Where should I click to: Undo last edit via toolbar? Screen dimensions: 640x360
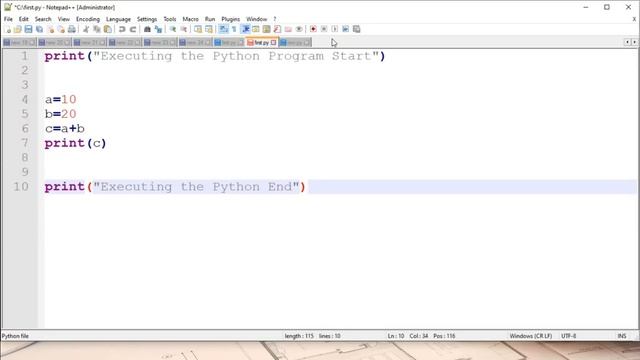tap(122, 29)
